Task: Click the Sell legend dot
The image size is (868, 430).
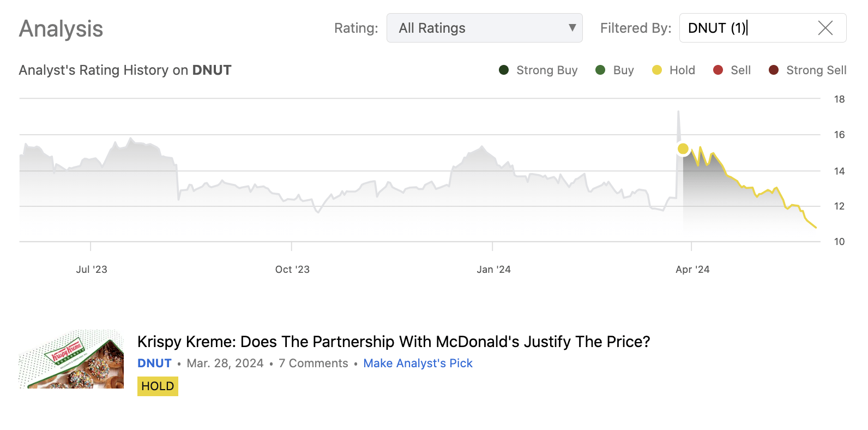Action: [x=718, y=70]
